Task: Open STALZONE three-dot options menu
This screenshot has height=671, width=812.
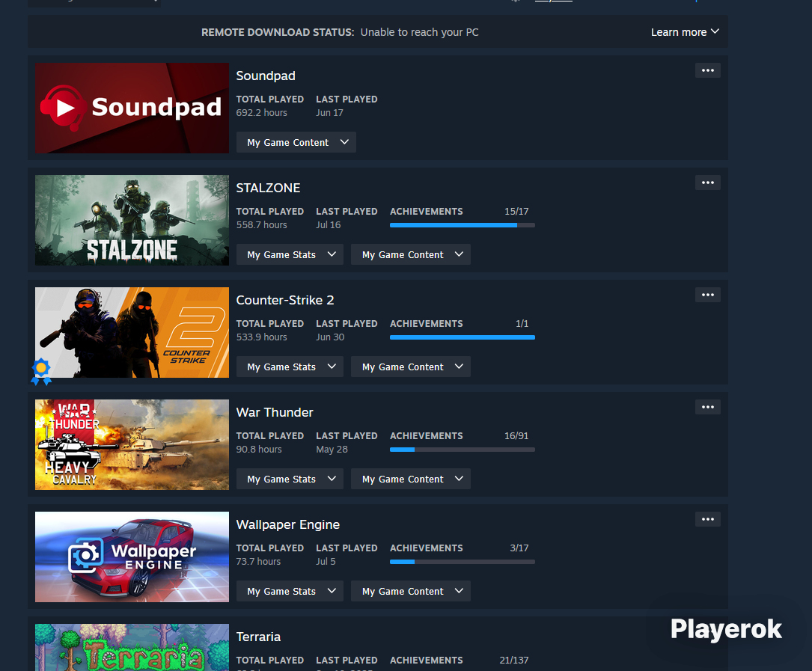Action: click(x=707, y=183)
